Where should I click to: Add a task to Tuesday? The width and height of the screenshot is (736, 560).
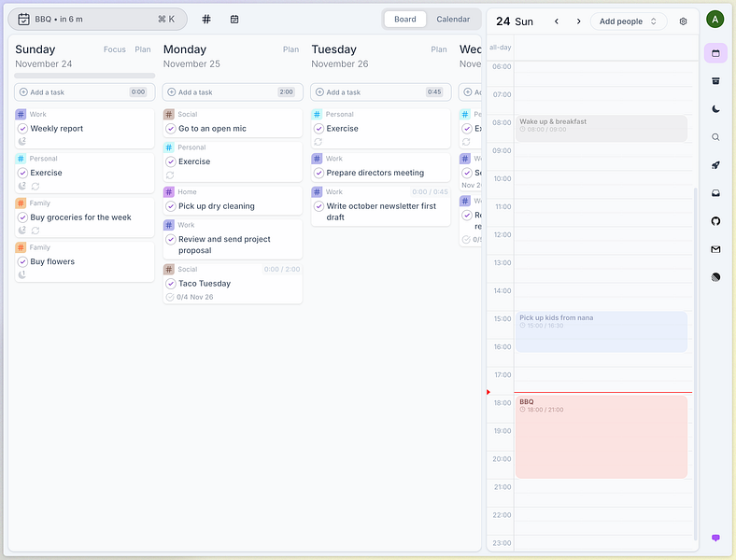click(381, 91)
